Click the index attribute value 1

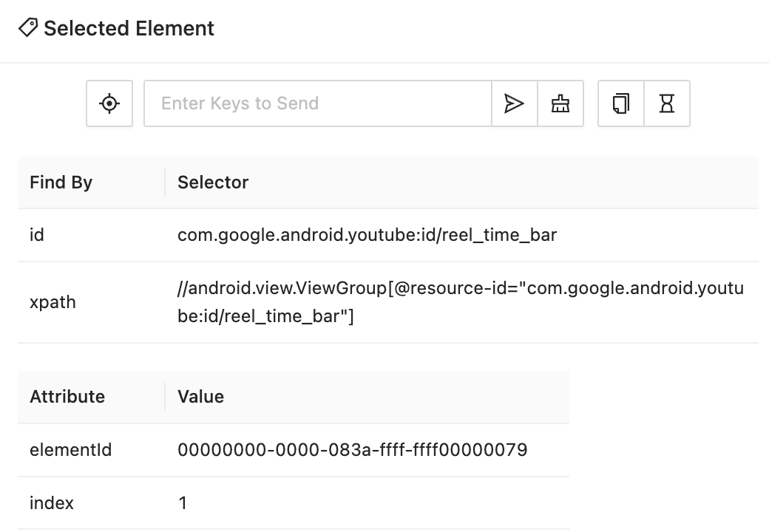click(x=183, y=503)
